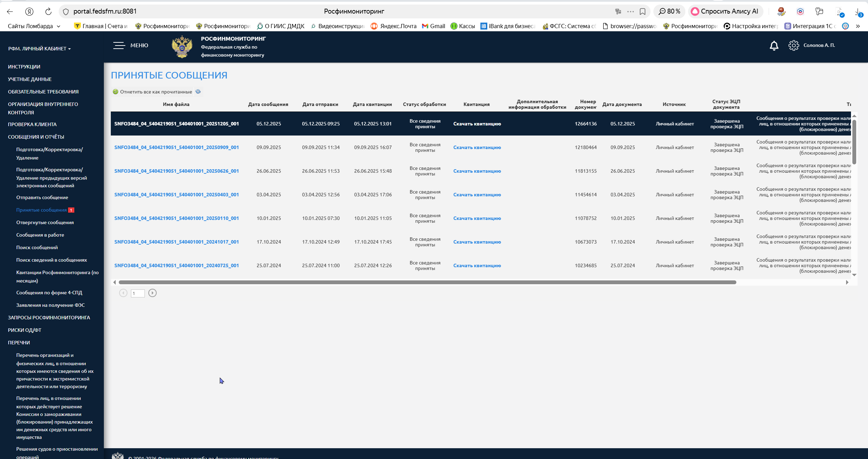Click Rosfinmonitoring emblem logo in header
868x459 pixels.
[x=182, y=47]
